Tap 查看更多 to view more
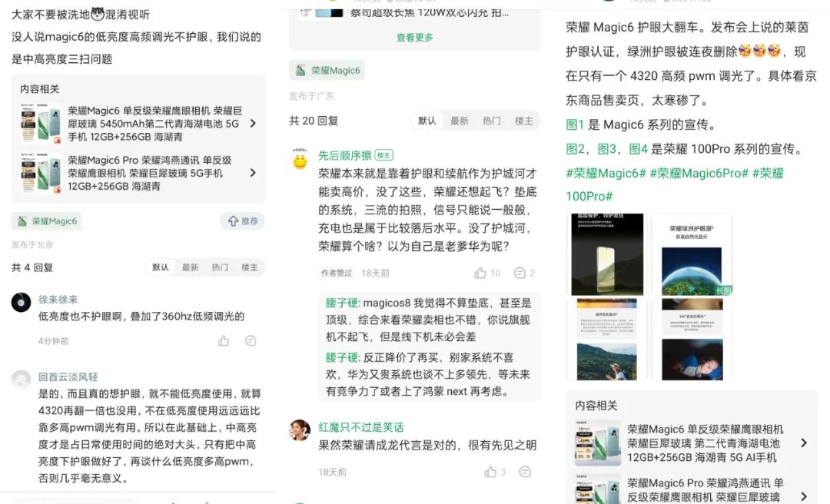 tap(415, 38)
